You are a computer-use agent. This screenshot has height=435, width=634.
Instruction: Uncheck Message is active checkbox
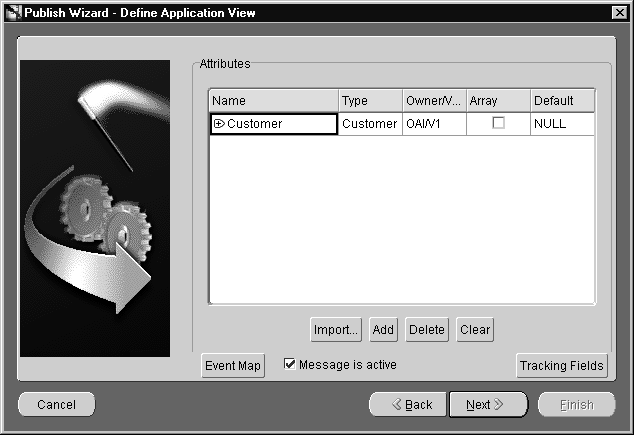[x=290, y=364]
